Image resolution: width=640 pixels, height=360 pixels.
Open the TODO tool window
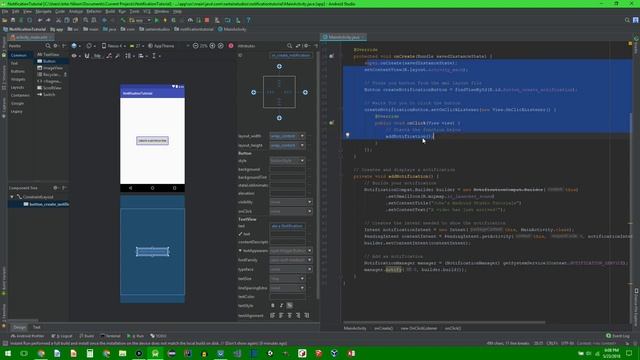coord(158,336)
